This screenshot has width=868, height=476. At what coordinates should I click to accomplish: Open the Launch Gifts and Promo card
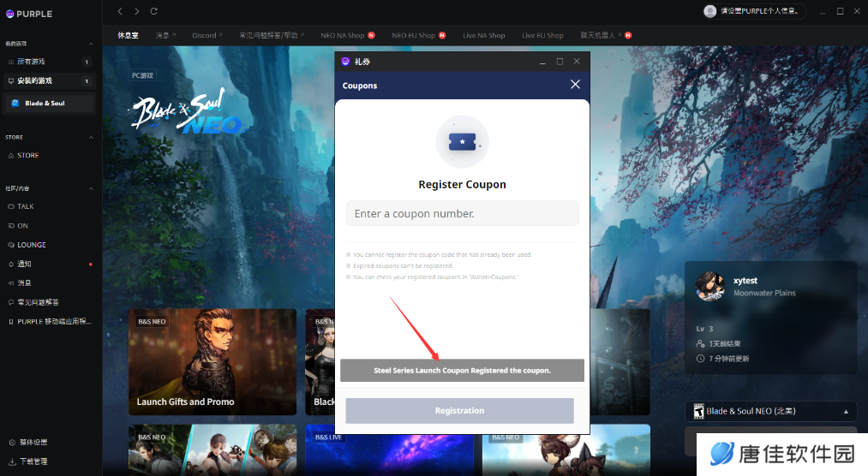coord(213,362)
